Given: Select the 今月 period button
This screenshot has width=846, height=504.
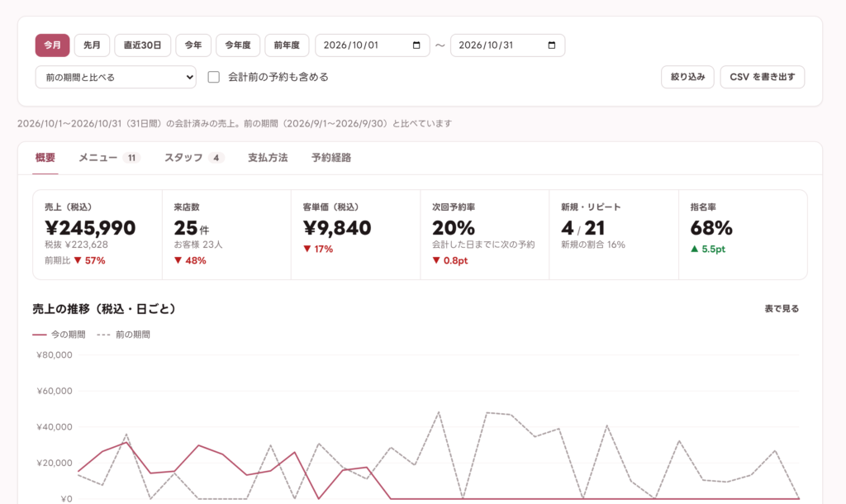Looking at the screenshot, I should 52,45.
